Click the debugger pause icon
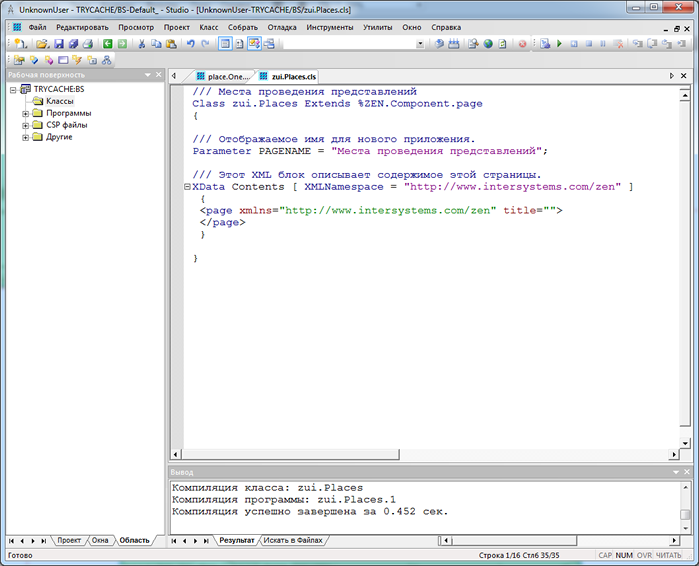The image size is (699, 566). pos(603,44)
